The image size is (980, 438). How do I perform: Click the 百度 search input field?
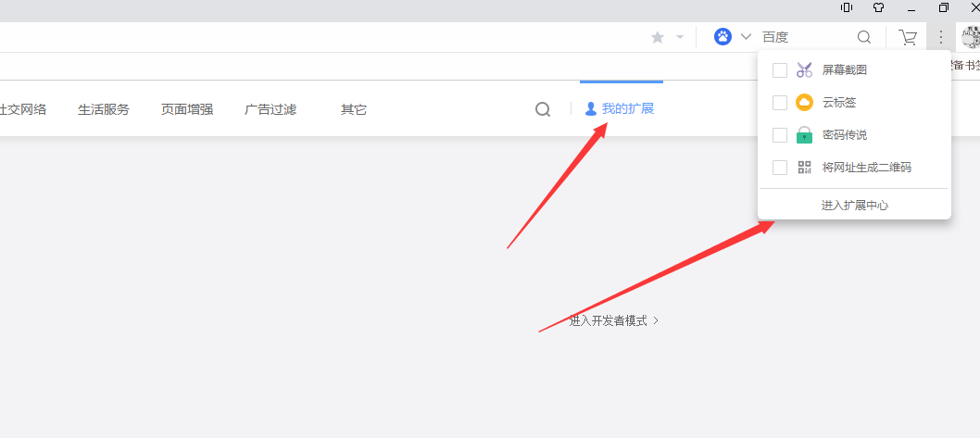pyautogui.click(x=806, y=37)
